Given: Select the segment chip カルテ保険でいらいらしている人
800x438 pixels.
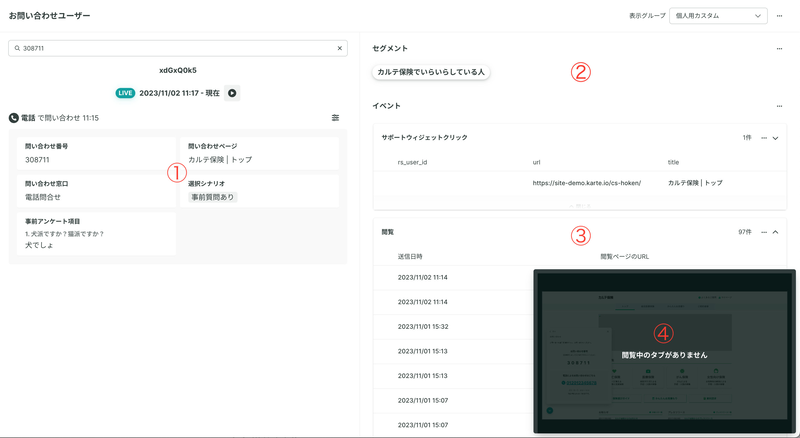Looking at the screenshot, I should [431, 72].
